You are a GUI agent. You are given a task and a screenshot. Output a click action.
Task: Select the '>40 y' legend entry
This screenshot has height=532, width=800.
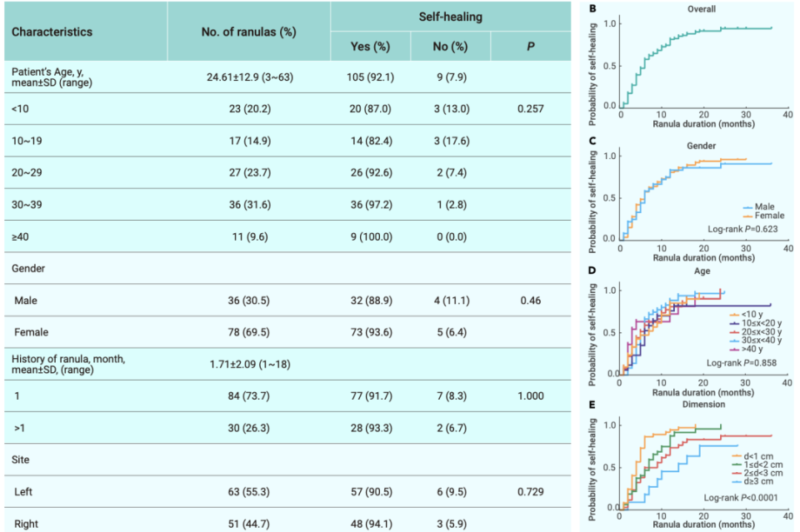point(746,349)
